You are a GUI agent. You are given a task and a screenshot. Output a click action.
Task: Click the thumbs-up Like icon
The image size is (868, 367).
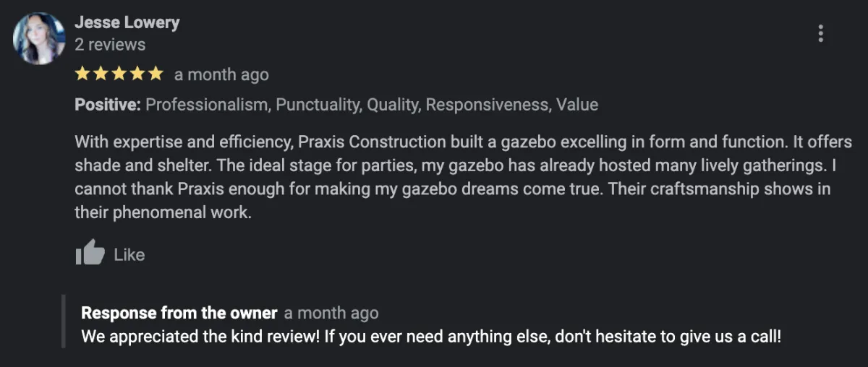(90, 254)
